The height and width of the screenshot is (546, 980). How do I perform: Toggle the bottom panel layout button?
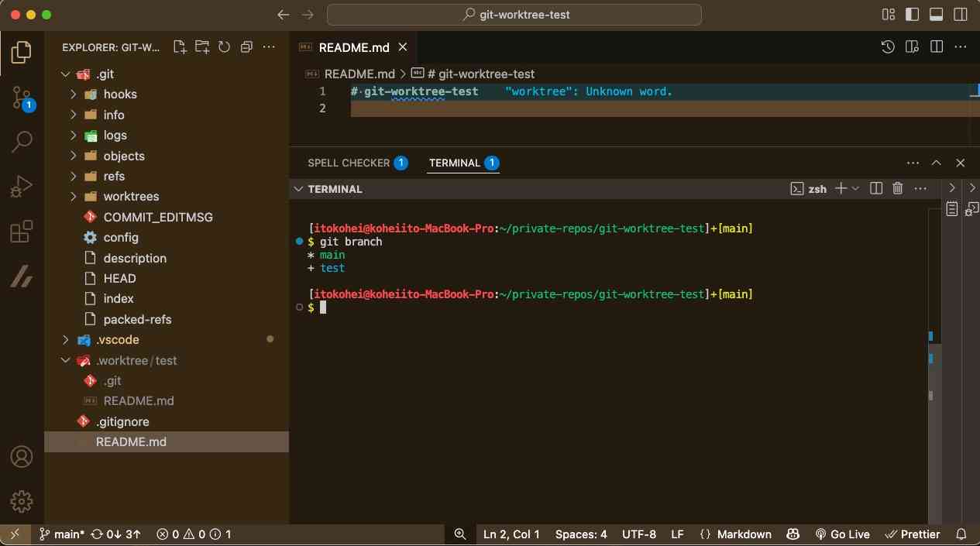[936, 15]
